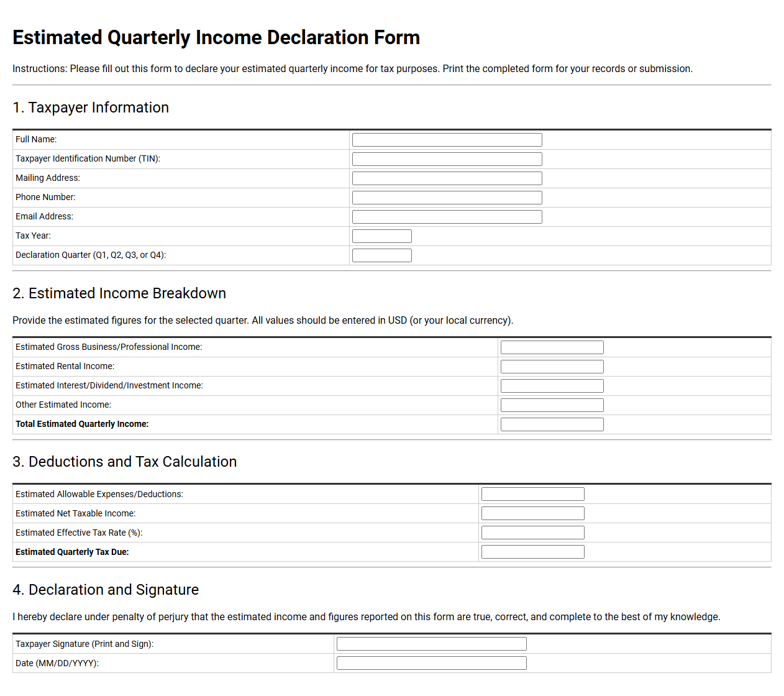Select the 'Date (MM/DD/YYYY):' label
This screenshot has height=696, width=784.
(57, 663)
